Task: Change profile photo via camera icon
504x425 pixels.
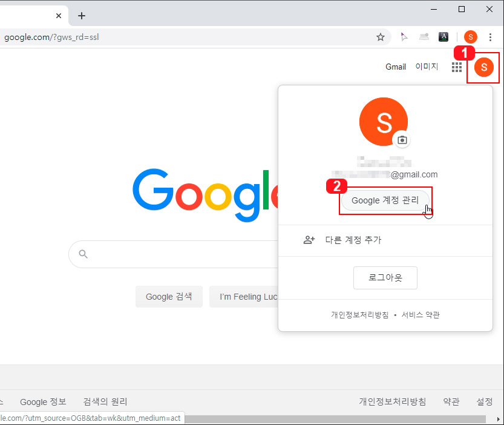Action: (x=402, y=140)
